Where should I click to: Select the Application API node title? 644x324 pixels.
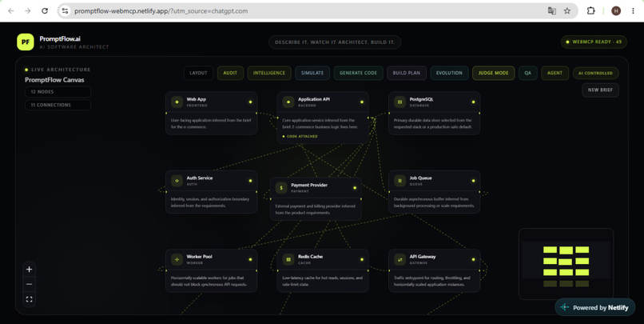(x=314, y=99)
